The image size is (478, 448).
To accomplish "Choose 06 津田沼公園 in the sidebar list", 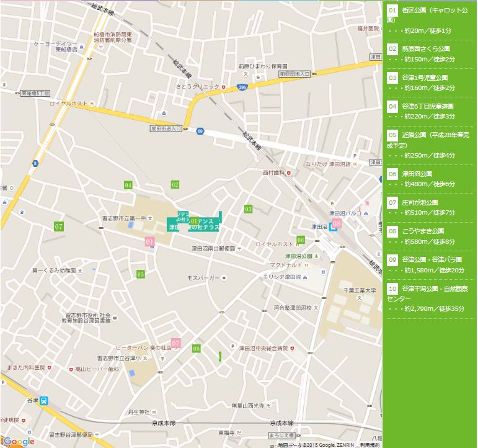I will coord(417,174).
